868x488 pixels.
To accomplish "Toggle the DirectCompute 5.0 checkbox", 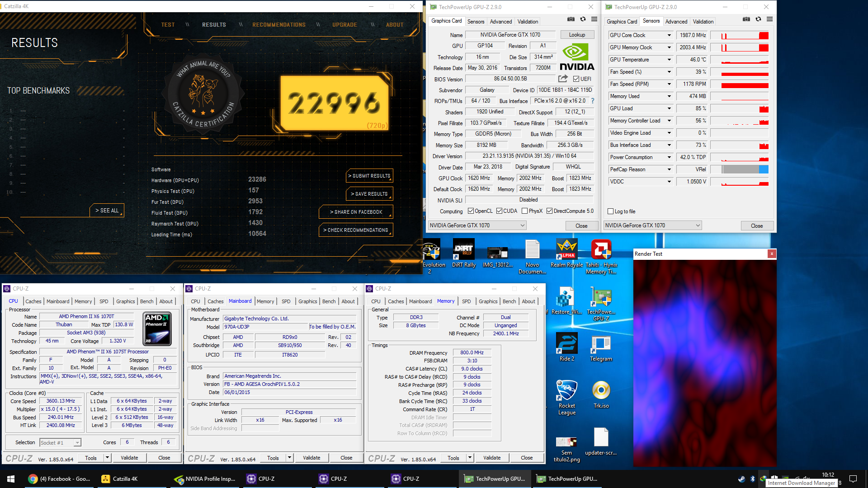I will tap(549, 211).
